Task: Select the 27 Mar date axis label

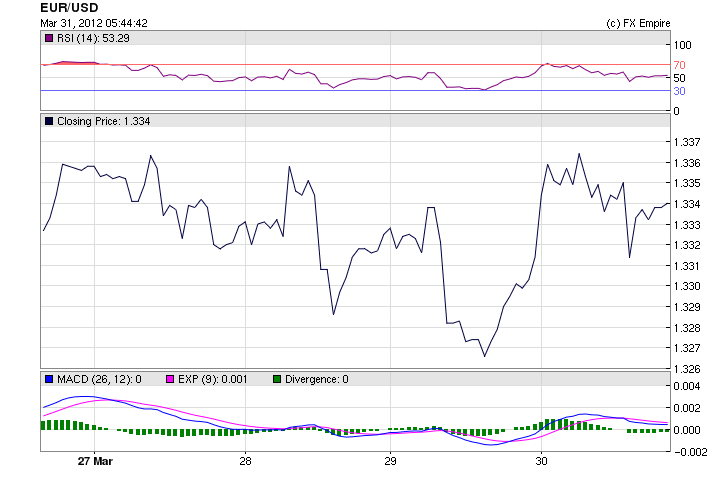Action: click(x=93, y=462)
